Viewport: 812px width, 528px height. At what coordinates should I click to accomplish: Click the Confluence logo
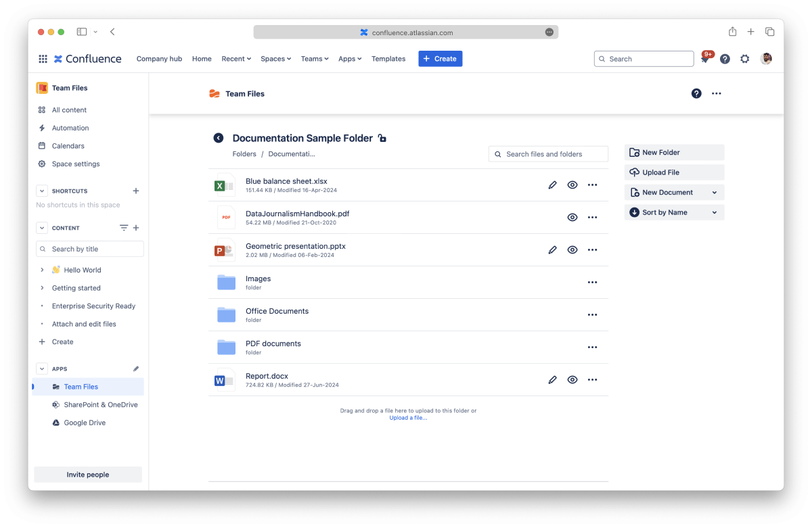(x=88, y=59)
